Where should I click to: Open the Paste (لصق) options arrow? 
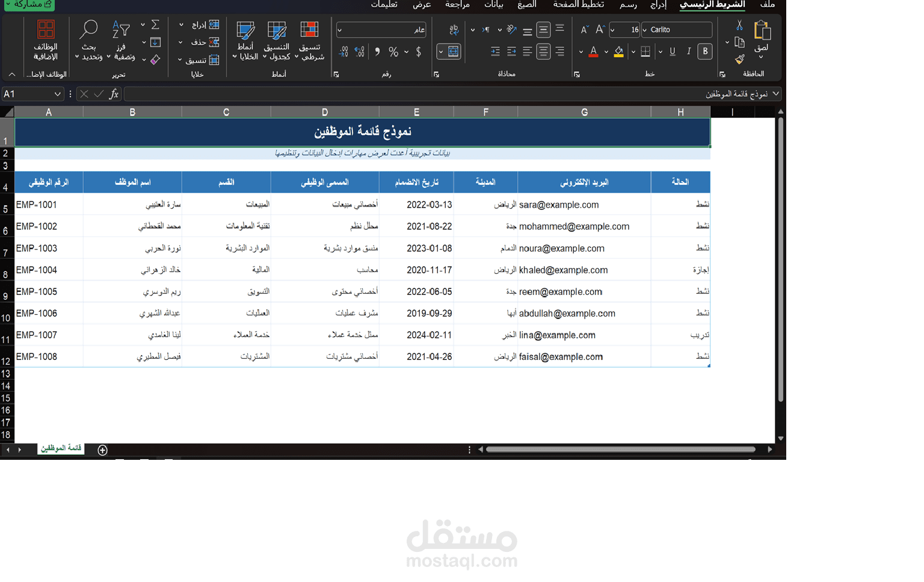point(761,57)
